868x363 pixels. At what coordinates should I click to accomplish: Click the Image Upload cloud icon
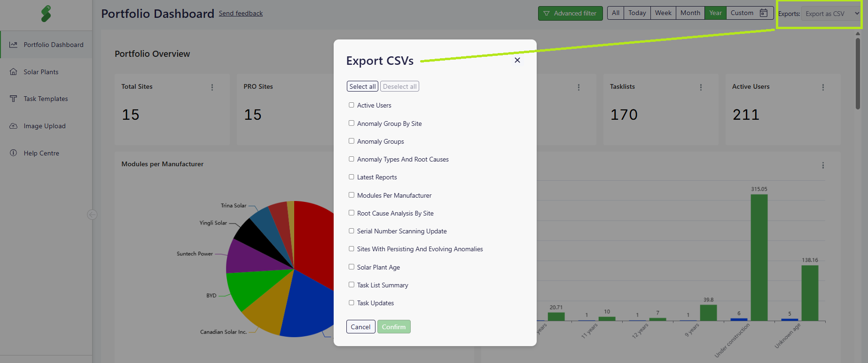coord(14,126)
